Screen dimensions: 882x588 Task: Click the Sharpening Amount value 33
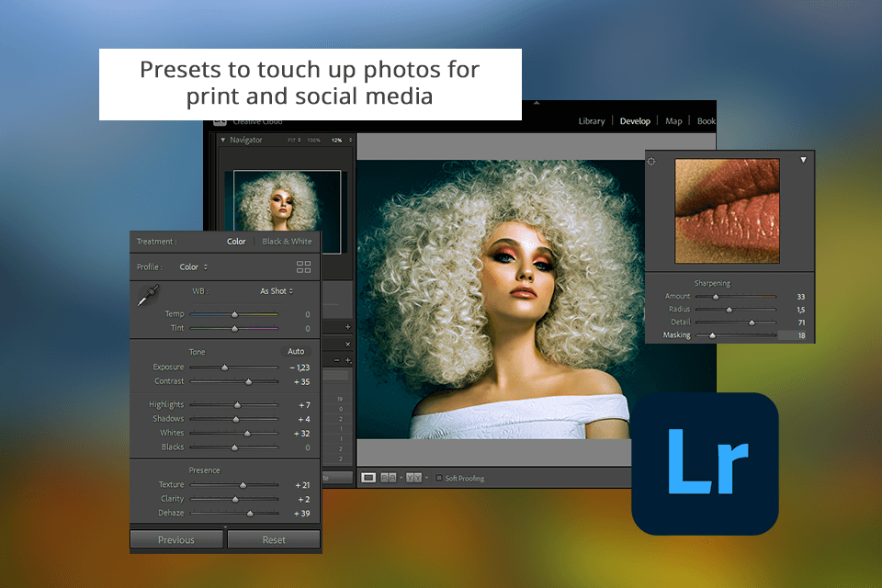pyautogui.click(x=801, y=297)
